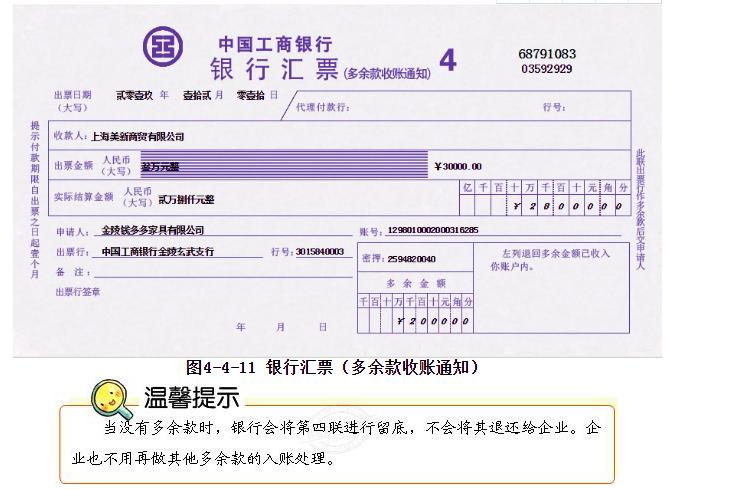This screenshot has width=751, height=489.
Task: Click the 实际结算金额 label
Action: click(83, 197)
